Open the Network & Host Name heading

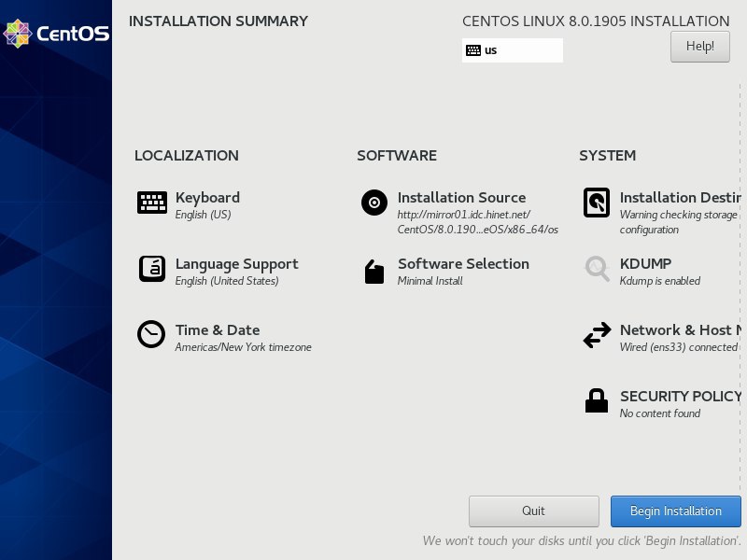click(x=681, y=330)
